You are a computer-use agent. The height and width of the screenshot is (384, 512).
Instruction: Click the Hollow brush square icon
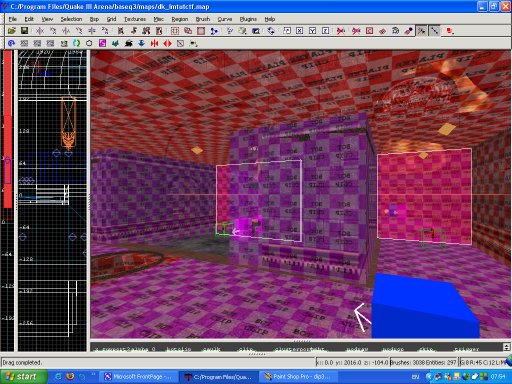point(201,31)
